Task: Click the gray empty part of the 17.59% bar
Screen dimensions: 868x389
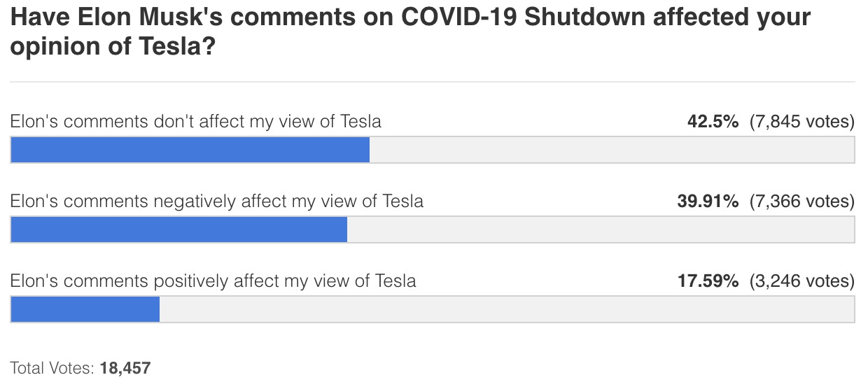Action: 507,309
